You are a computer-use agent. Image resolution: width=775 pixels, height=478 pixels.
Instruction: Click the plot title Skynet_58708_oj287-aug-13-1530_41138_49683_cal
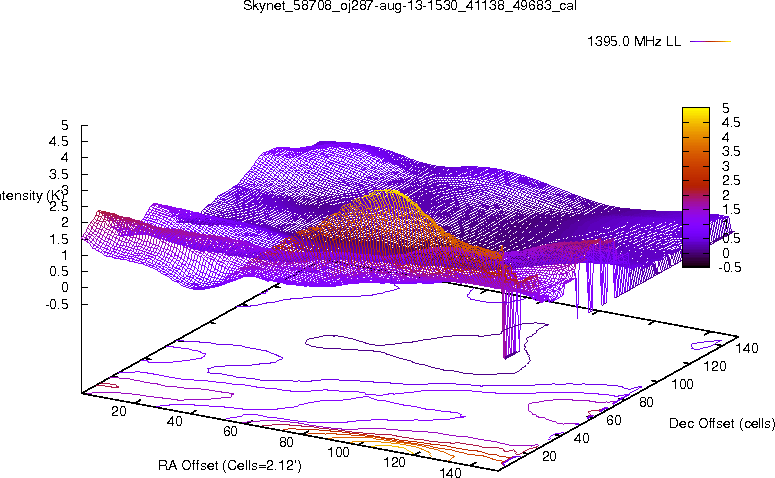(x=410, y=6)
